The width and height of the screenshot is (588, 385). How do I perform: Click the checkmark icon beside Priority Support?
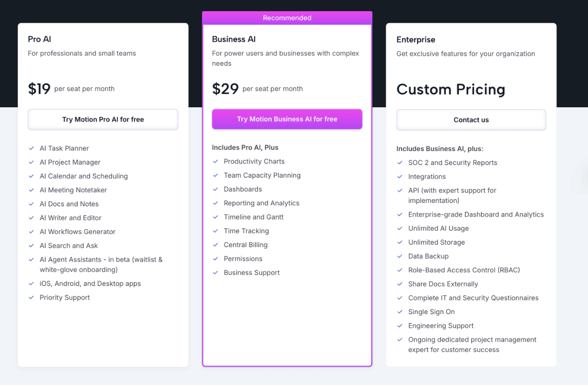coord(32,298)
